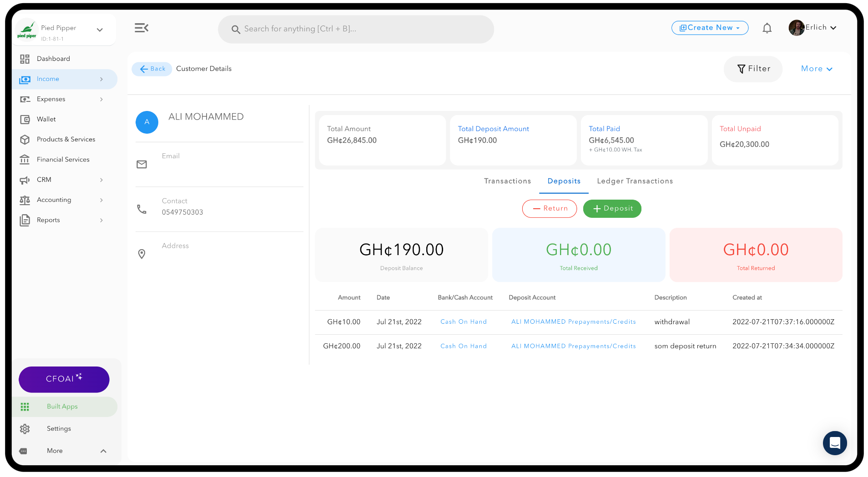The image size is (868, 477).
Task: Open the chat support bubble
Action: (x=834, y=443)
